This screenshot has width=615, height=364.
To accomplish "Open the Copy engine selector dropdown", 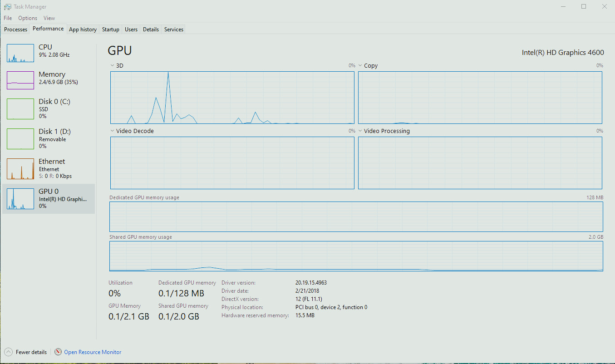I will tap(360, 66).
